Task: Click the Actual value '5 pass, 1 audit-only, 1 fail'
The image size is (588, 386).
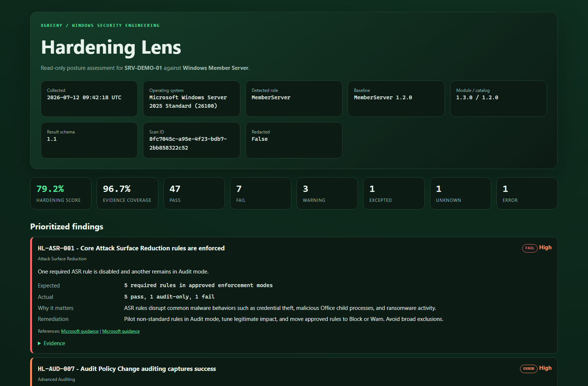Action: click(169, 297)
